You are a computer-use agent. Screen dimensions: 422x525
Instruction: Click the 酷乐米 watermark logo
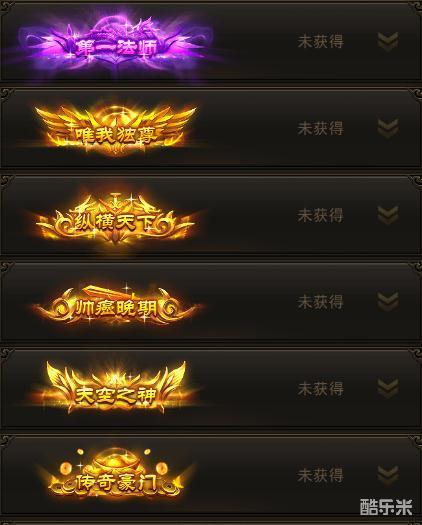(x=386, y=507)
